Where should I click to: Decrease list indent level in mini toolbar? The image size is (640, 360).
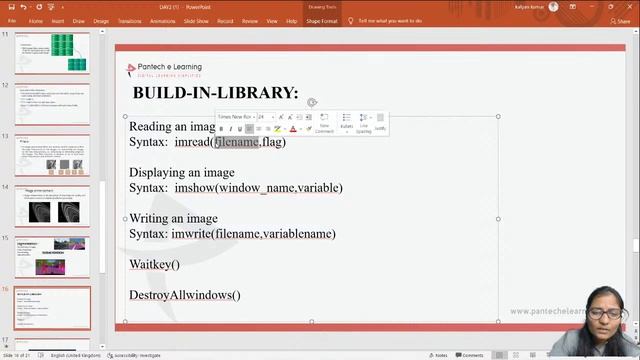click(x=299, y=117)
